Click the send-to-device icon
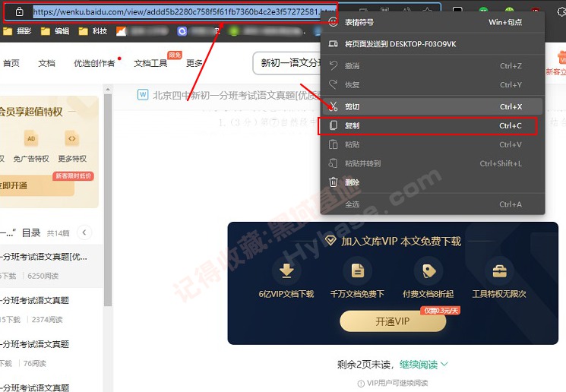 (333, 44)
